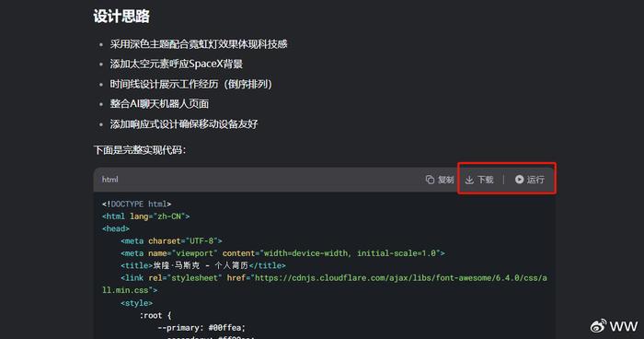Click the <head> tag line
This screenshot has width=644, height=339.
point(116,228)
